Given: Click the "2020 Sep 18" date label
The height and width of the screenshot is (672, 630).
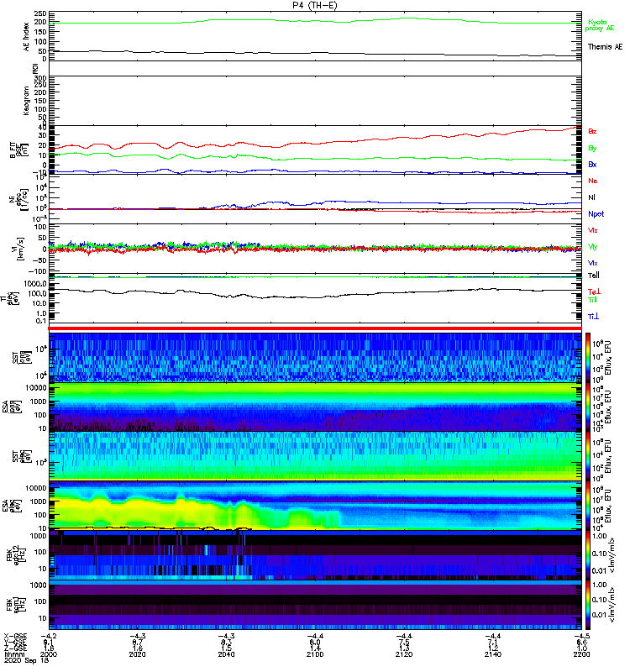Looking at the screenshot, I should (26, 660).
